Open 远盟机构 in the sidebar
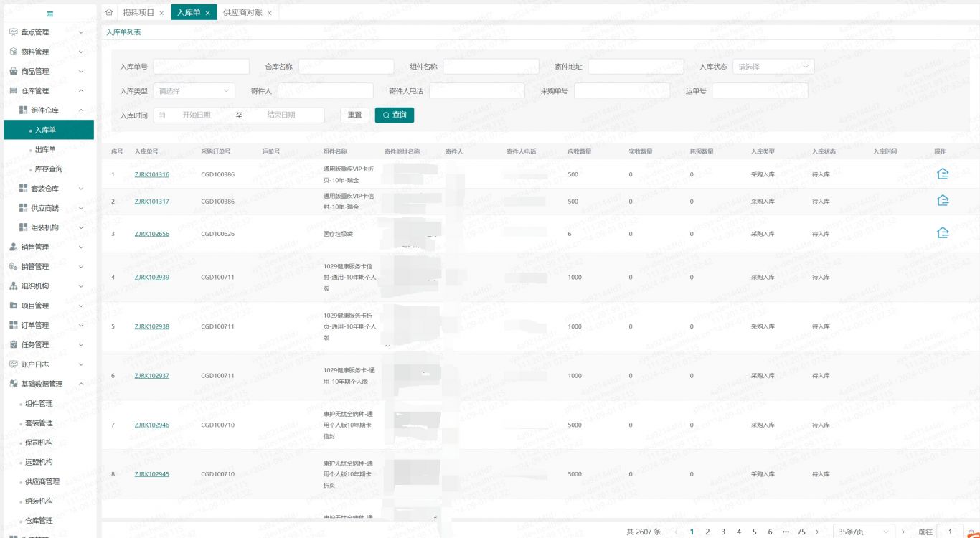Screen dimensions: 980x538 39,462
